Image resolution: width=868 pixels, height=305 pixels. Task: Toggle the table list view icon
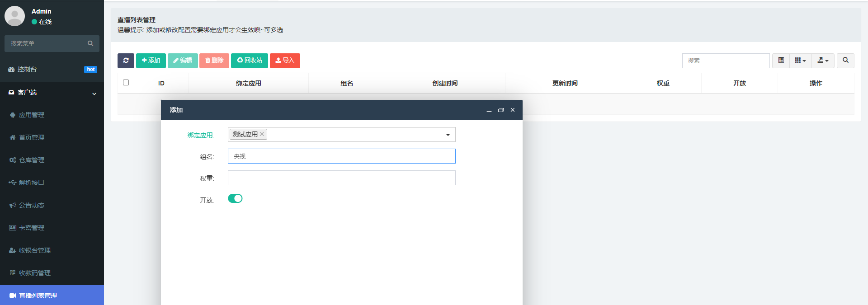pos(781,61)
